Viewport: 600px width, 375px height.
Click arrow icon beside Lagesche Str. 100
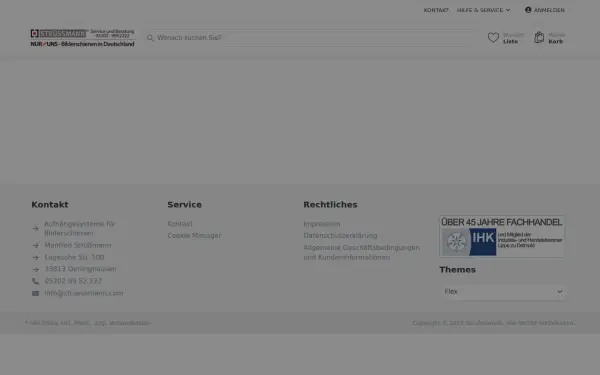[36, 258]
